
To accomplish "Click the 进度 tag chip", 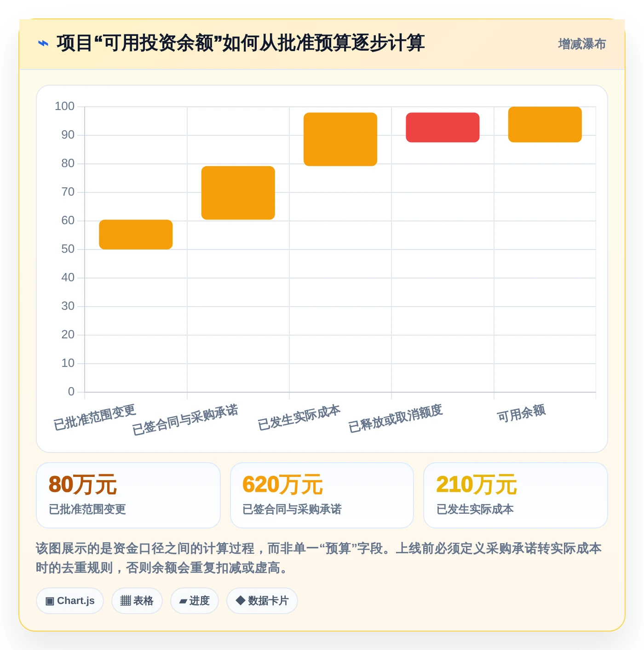I will coord(195,601).
